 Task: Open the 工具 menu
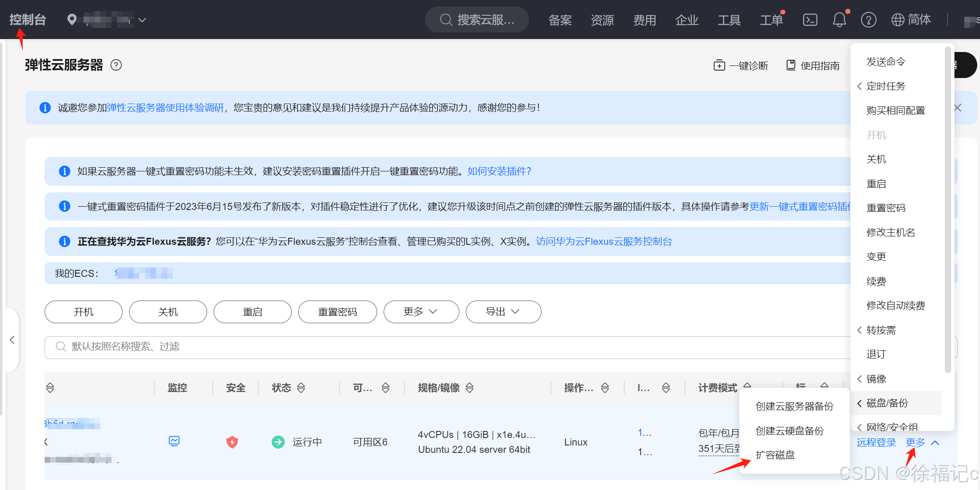729,20
